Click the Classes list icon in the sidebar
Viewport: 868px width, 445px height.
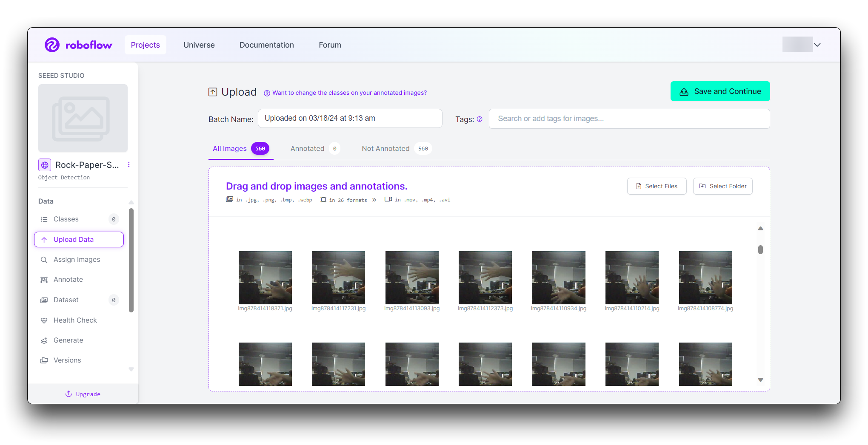(x=44, y=219)
